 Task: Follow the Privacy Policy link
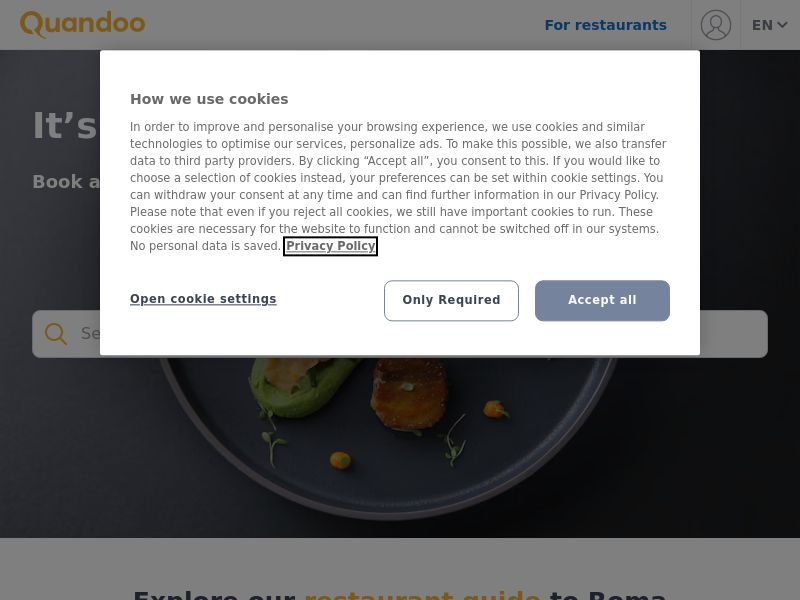pyautogui.click(x=331, y=246)
